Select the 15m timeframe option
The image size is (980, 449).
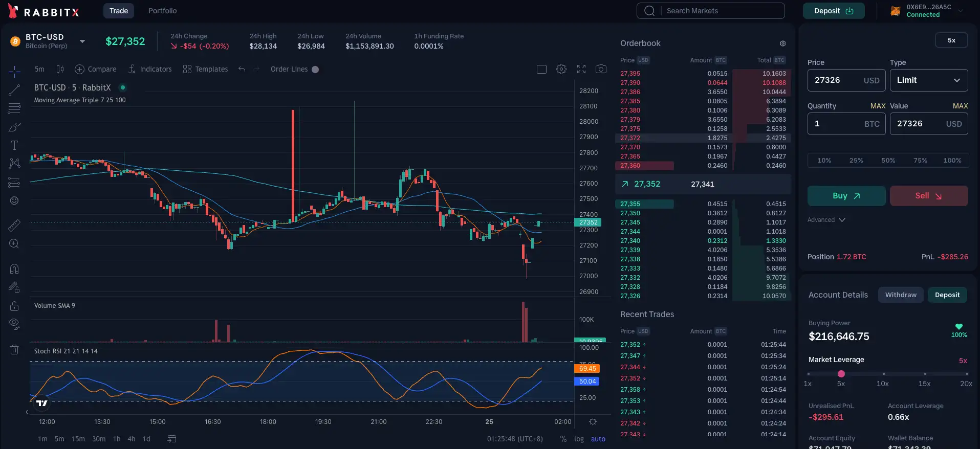pyautogui.click(x=78, y=439)
